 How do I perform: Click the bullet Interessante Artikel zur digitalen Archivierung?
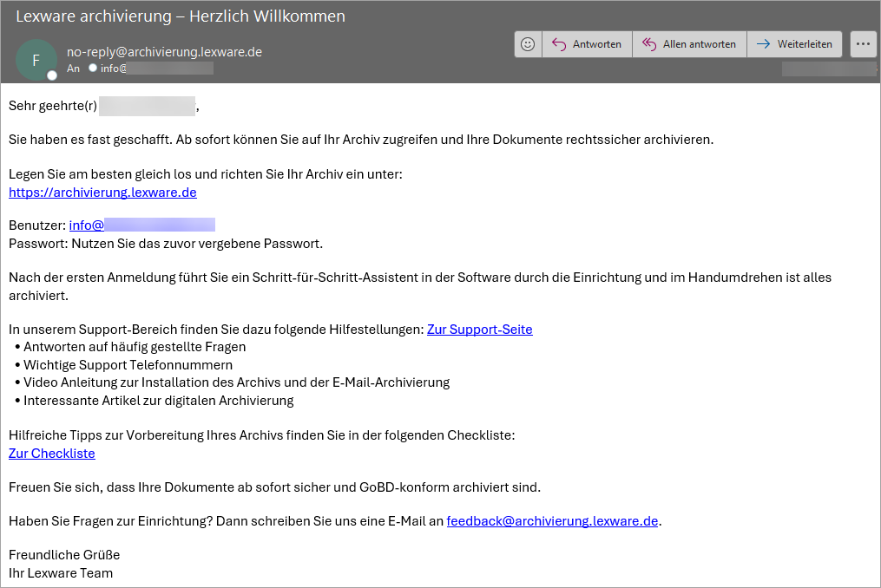[159, 401]
